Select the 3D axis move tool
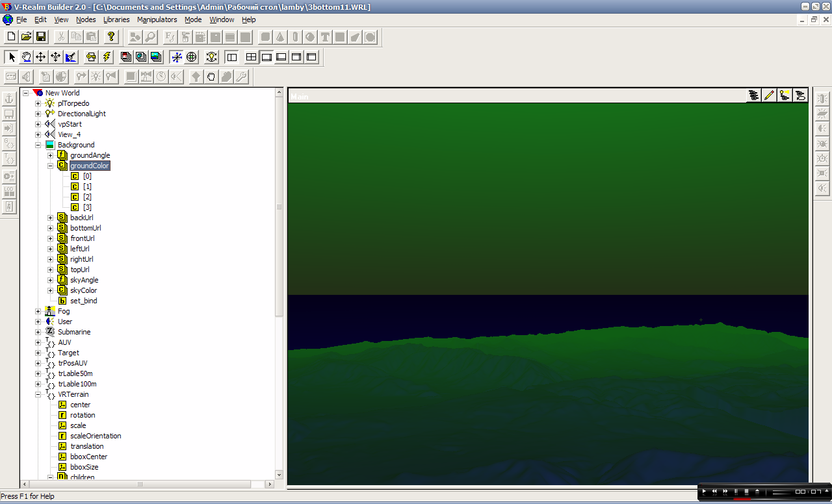This screenshot has width=832, height=504. tap(56, 57)
